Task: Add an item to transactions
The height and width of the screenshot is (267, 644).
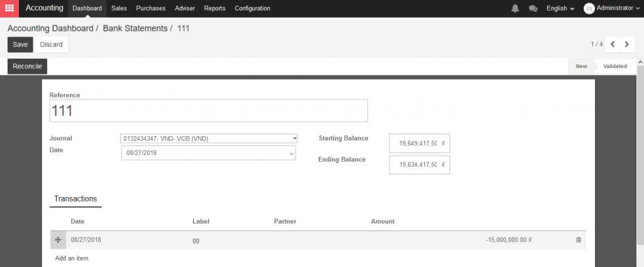Action: 72,258
